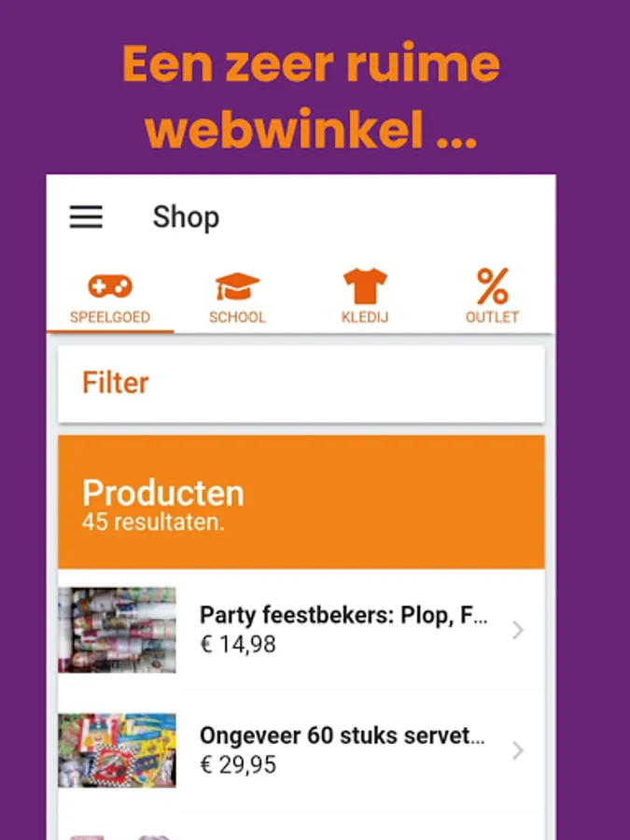The height and width of the screenshot is (840, 630).
Task: Open the Party feestbekers product thumbnail
Action: point(117,630)
